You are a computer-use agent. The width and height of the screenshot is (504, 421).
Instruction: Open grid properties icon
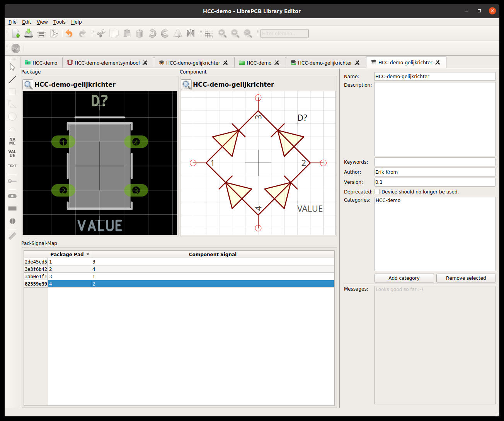pos(209,33)
